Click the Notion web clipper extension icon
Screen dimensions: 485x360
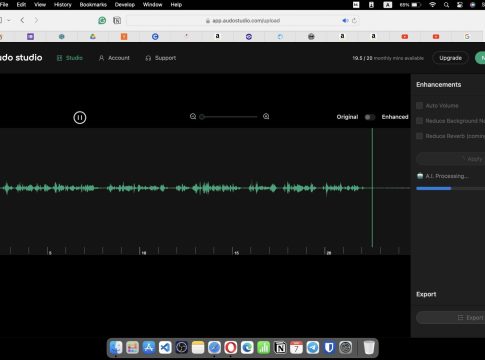tap(117, 20)
